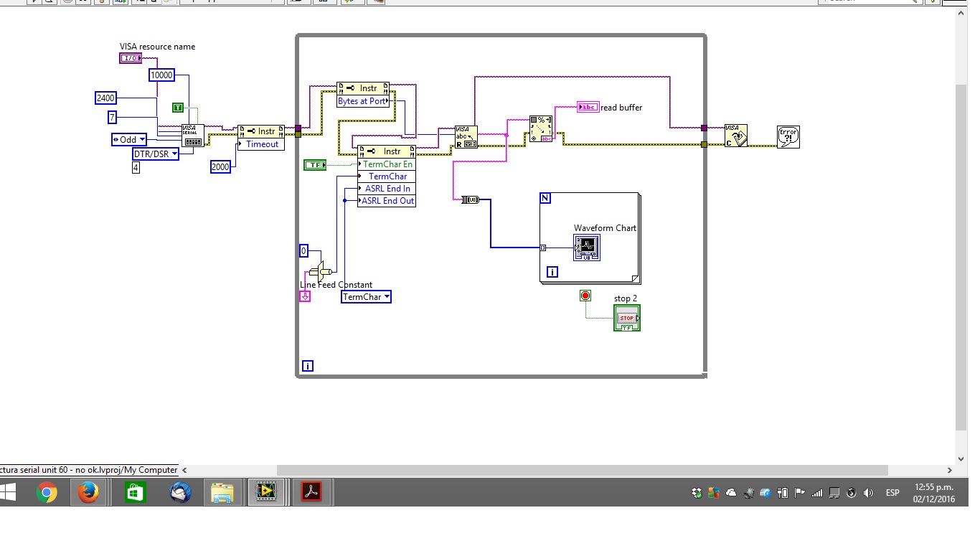Select the loop conditional stop terminal

(x=585, y=296)
